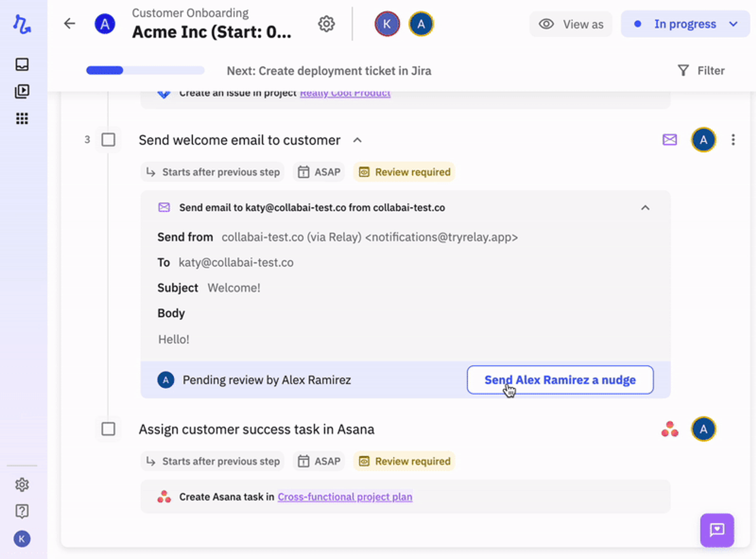Open run settings gear beside Acme Inc

point(326,24)
